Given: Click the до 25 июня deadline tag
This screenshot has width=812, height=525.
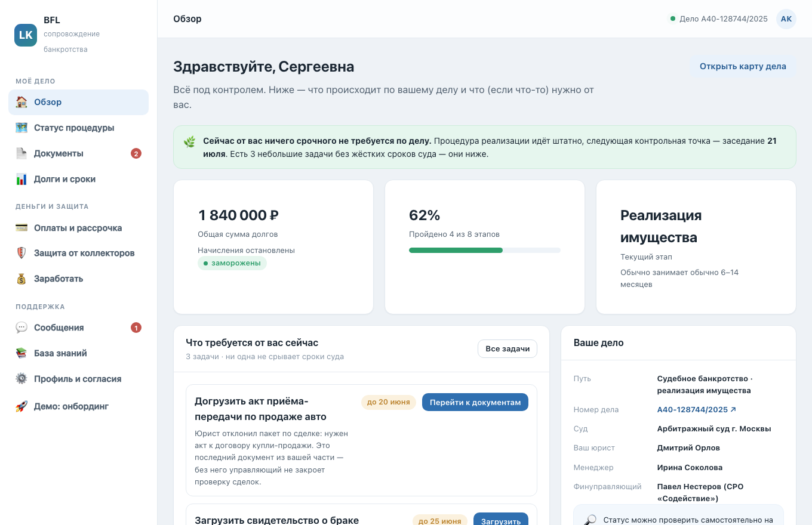Looking at the screenshot, I should 440,520.
